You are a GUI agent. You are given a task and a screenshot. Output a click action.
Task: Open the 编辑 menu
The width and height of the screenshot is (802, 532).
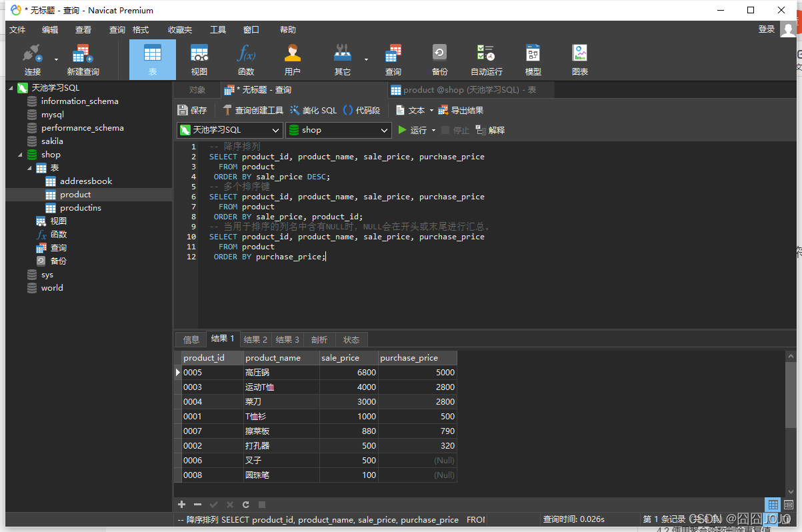[50, 30]
